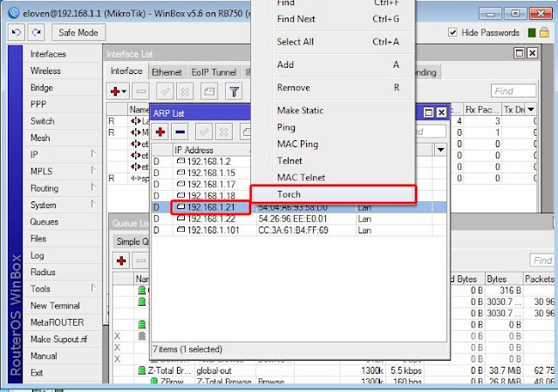Click disable X icon in ARP List
The image size is (558, 392).
(x=224, y=132)
